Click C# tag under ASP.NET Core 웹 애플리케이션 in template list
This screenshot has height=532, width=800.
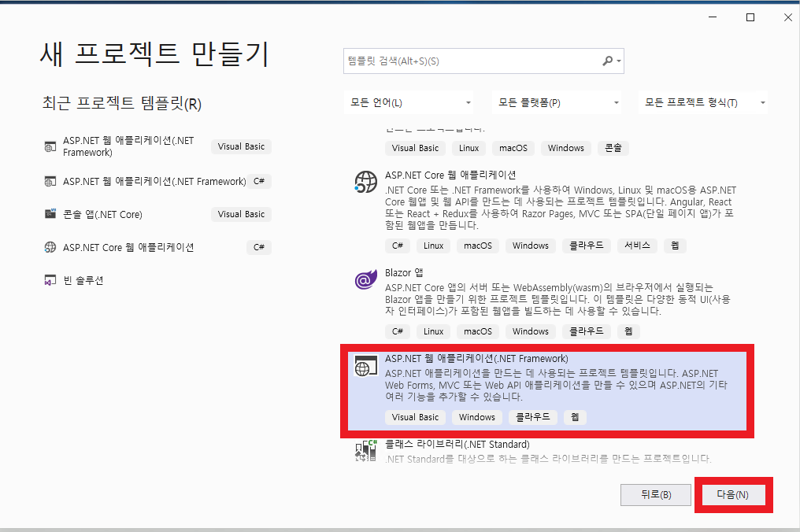398,246
